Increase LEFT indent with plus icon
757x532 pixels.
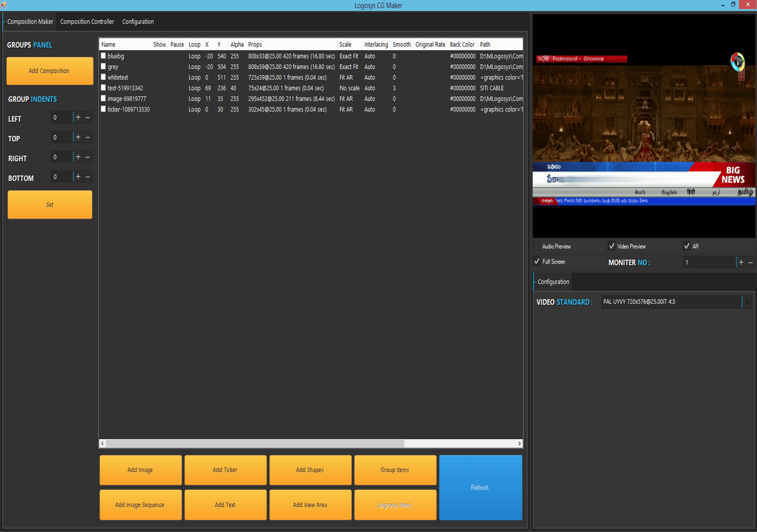coord(78,118)
